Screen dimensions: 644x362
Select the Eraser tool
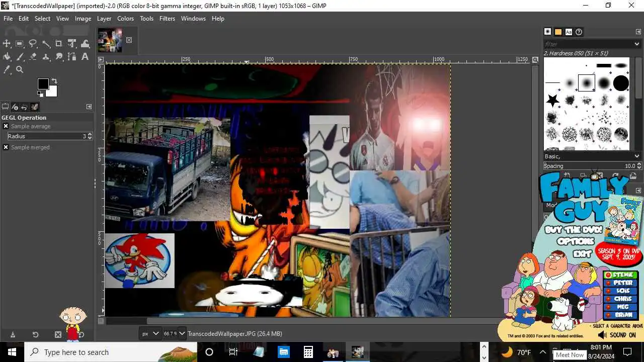(x=33, y=57)
